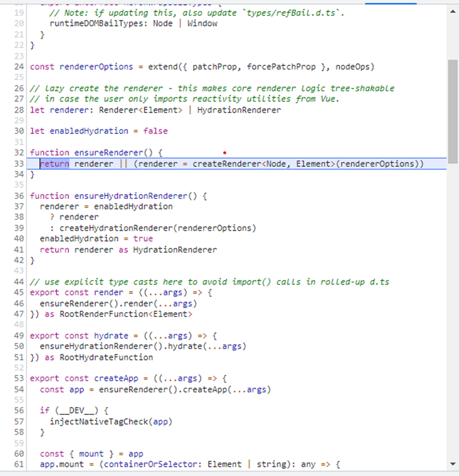Click 'injectNativeTagCheck(app)' call on line 57
The width and height of the screenshot is (460, 476).
(x=111, y=422)
